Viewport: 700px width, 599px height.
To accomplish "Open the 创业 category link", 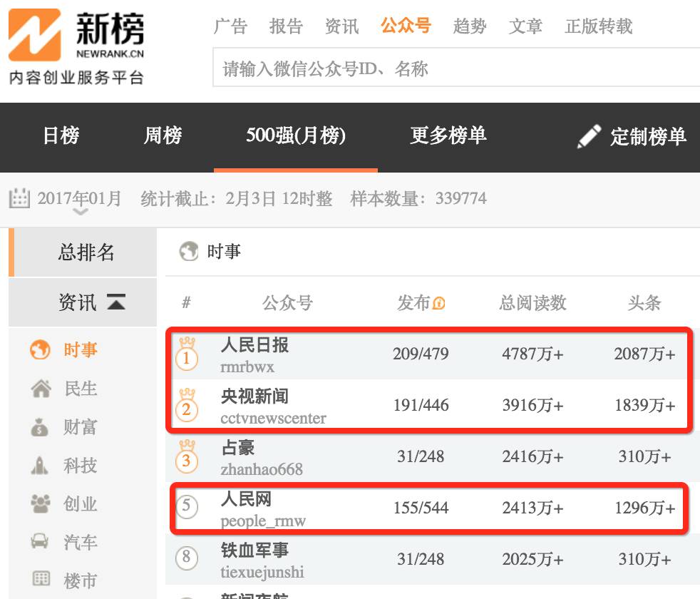I will pyautogui.click(x=81, y=504).
